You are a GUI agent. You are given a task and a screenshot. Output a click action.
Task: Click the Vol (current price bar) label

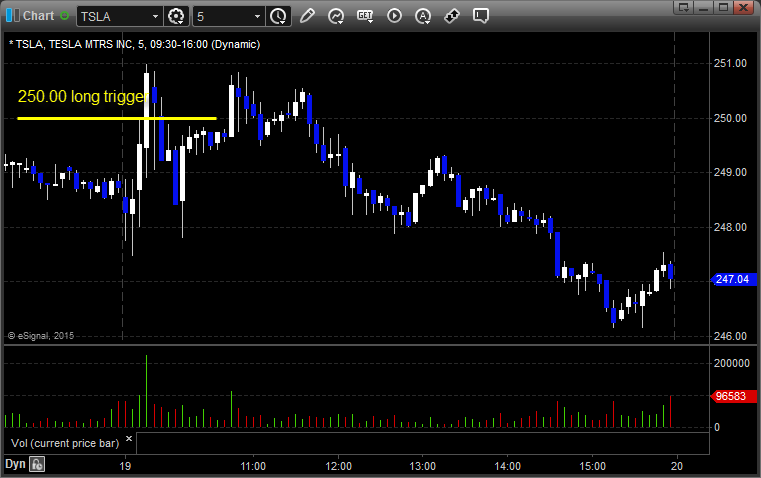(x=65, y=444)
